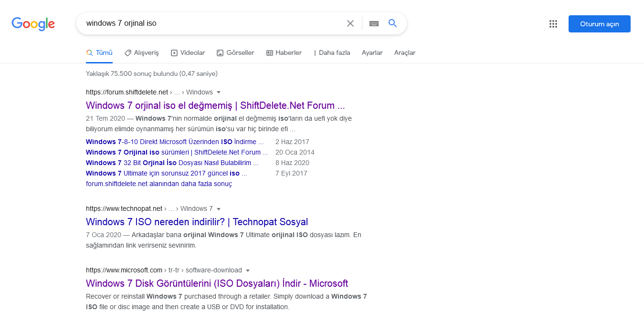The width and height of the screenshot is (644, 312).
Task: Expand microsoft.com result options arrow
Action: click(x=248, y=270)
